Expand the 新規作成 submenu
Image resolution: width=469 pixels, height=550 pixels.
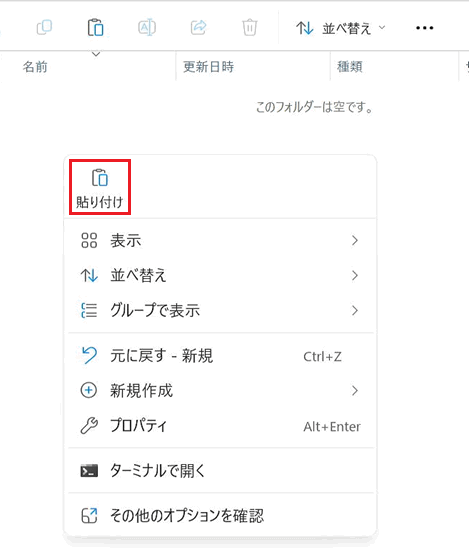tap(221, 390)
